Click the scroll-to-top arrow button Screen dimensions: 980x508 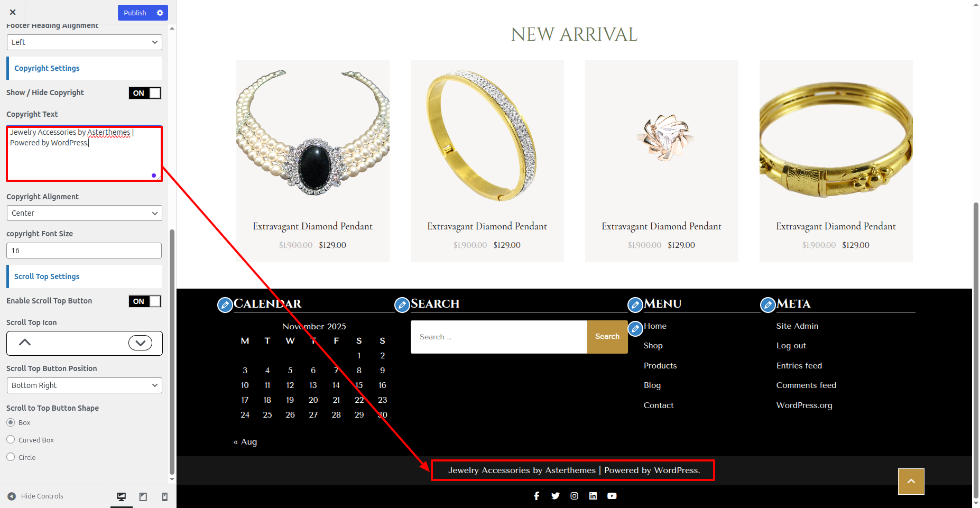(911, 482)
